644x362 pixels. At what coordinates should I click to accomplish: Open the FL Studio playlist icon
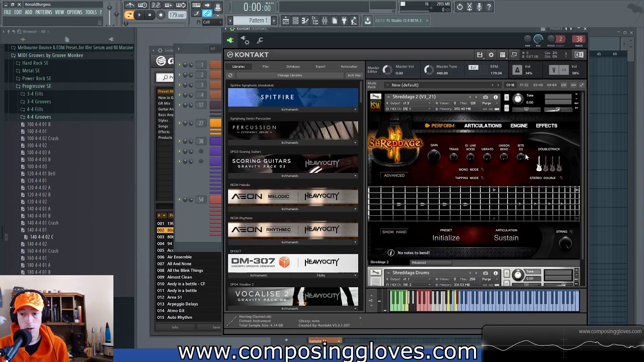(x=285, y=20)
